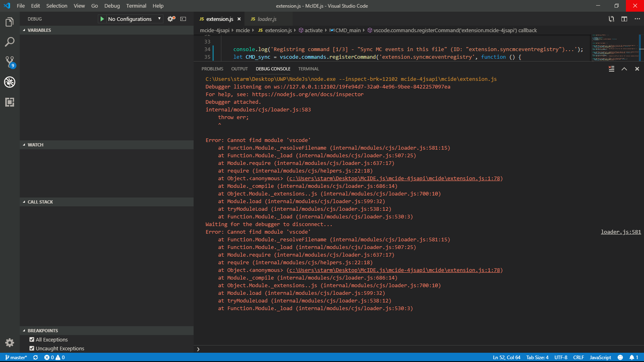Open loader.js:581 source link

(621, 232)
